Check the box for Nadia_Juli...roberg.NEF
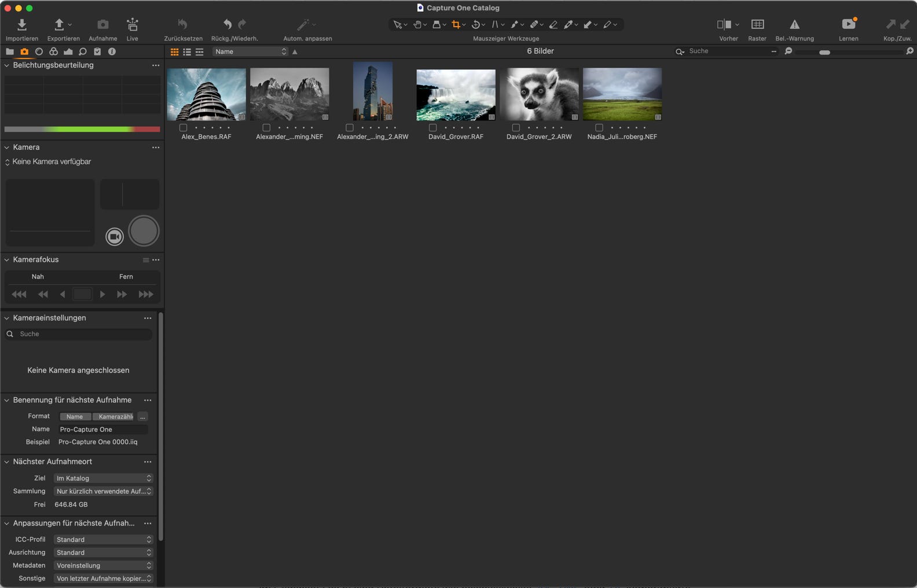917x588 pixels. [x=599, y=128]
